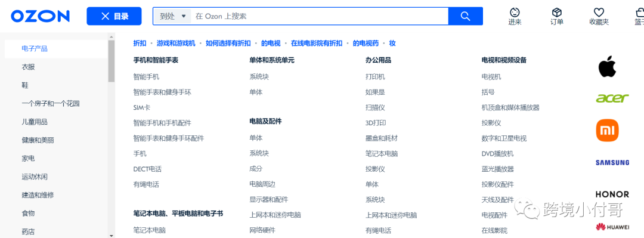Open the DVD播放机 link
Image resolution: width=644 pixels, height=238 pixels.
[x=497, y=154]
